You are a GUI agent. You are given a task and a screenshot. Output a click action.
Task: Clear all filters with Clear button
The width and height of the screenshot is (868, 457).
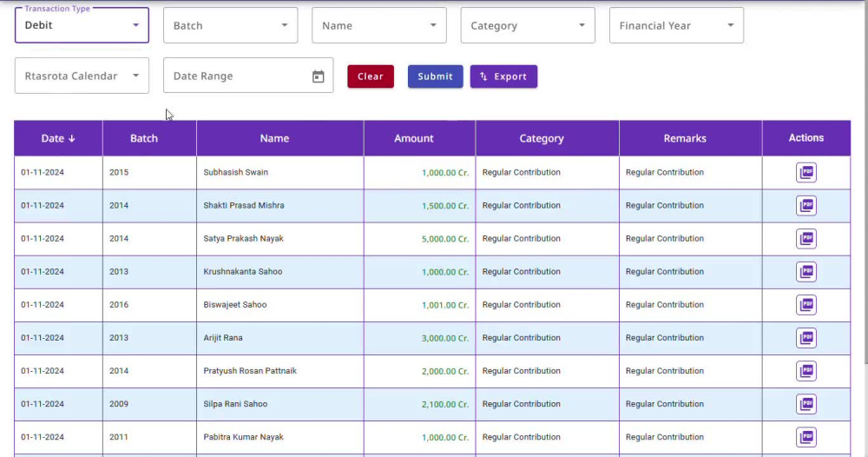pos(371,76)
